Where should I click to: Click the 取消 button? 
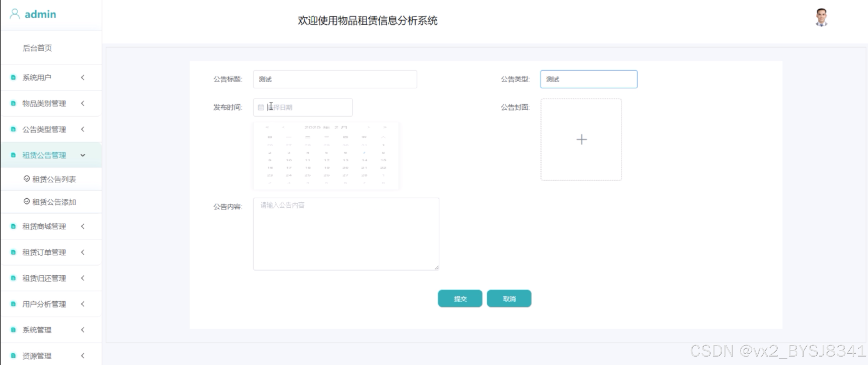(509, 299)
